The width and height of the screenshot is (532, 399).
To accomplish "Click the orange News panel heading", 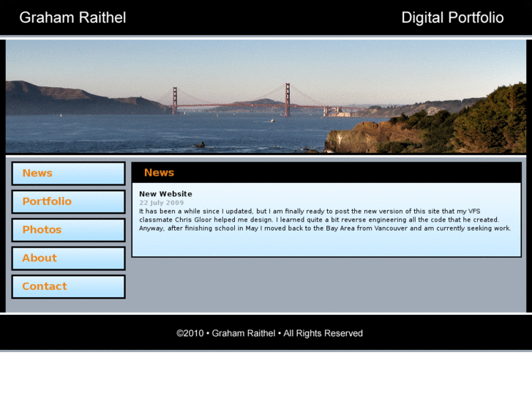I will (159, 173).
